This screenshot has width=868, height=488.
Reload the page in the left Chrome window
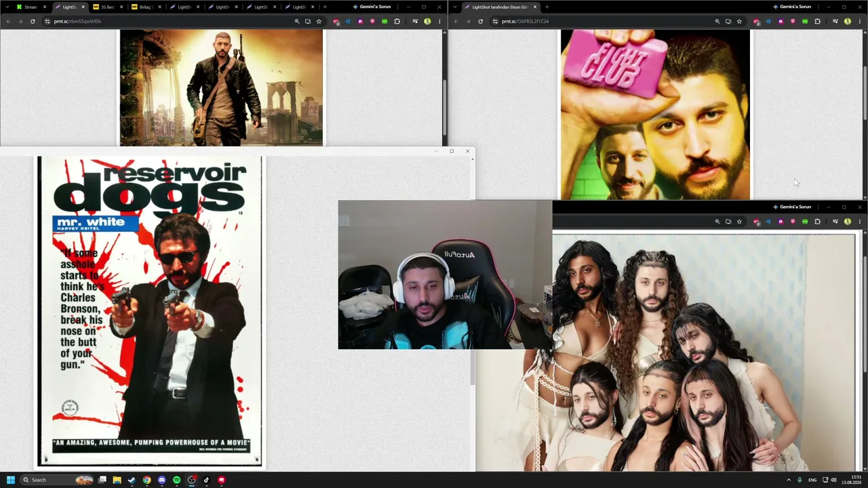33,21
